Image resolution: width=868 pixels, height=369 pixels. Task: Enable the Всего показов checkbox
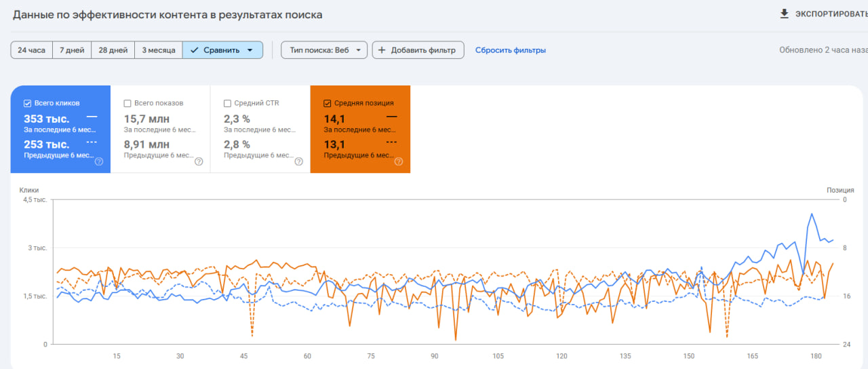tap(127, 103)
